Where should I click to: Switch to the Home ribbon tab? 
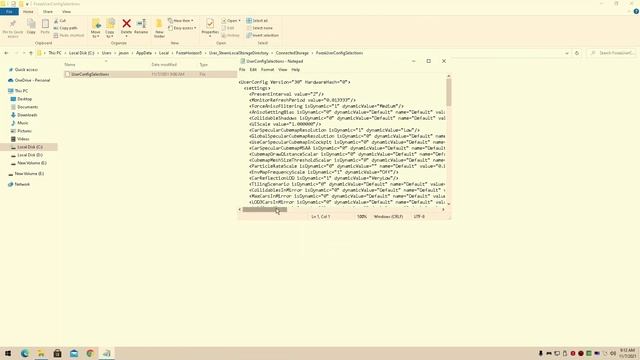click(x=28, y=11)
